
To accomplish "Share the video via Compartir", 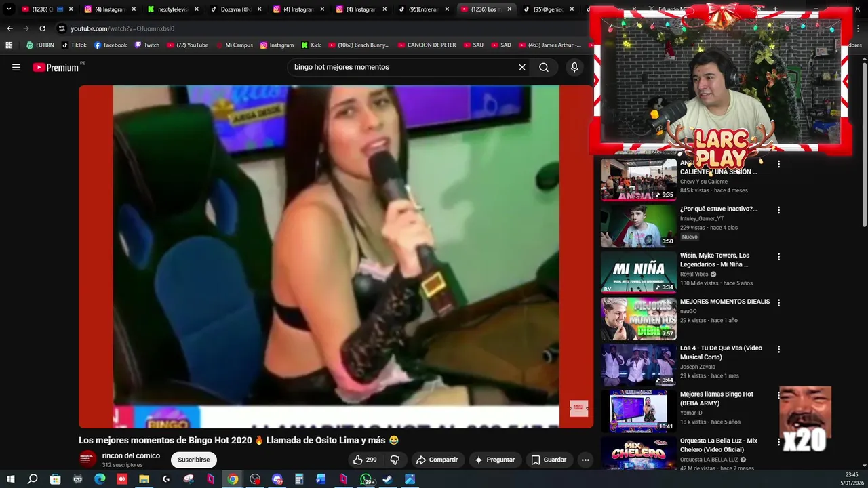I will click(437, 460).
